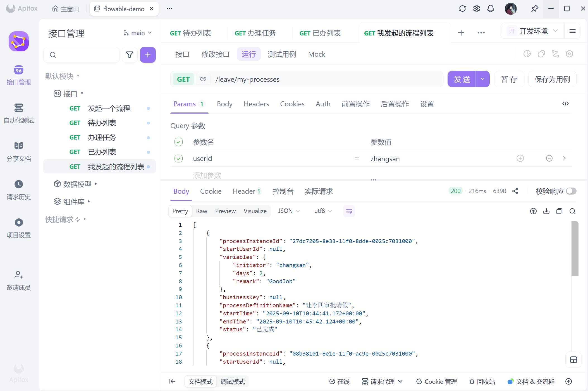Open the JSON format dropdown

point(289,211)
